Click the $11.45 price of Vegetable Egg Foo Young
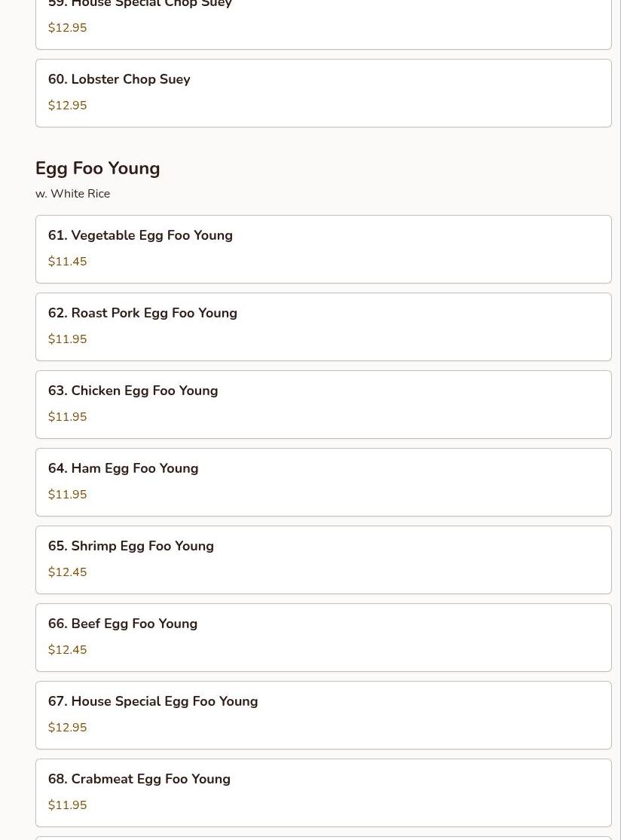Image resolution: width=636 pixels, height=840 pixels. 67,262
